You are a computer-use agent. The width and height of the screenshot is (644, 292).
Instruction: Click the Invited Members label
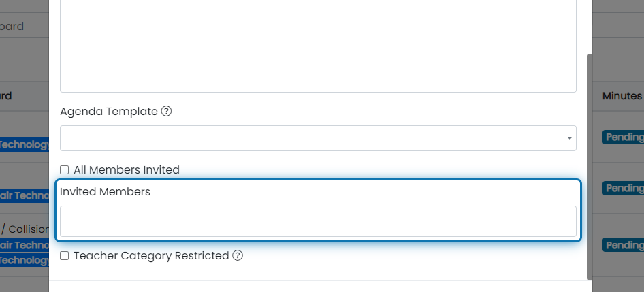click(105, 192)
